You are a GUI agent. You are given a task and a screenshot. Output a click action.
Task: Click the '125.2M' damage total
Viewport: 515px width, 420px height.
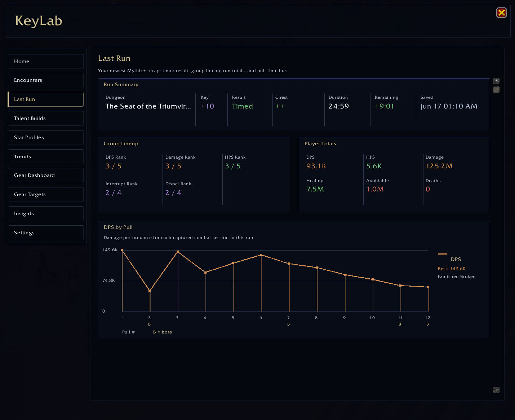click(439, 166)
